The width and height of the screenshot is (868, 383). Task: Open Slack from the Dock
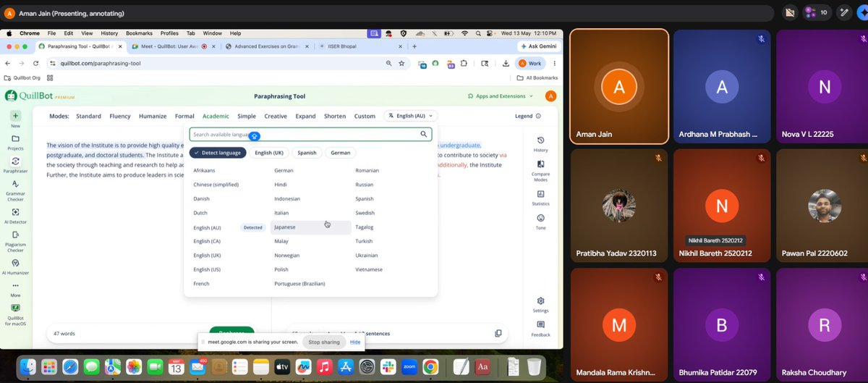click(x=388, y=367)
